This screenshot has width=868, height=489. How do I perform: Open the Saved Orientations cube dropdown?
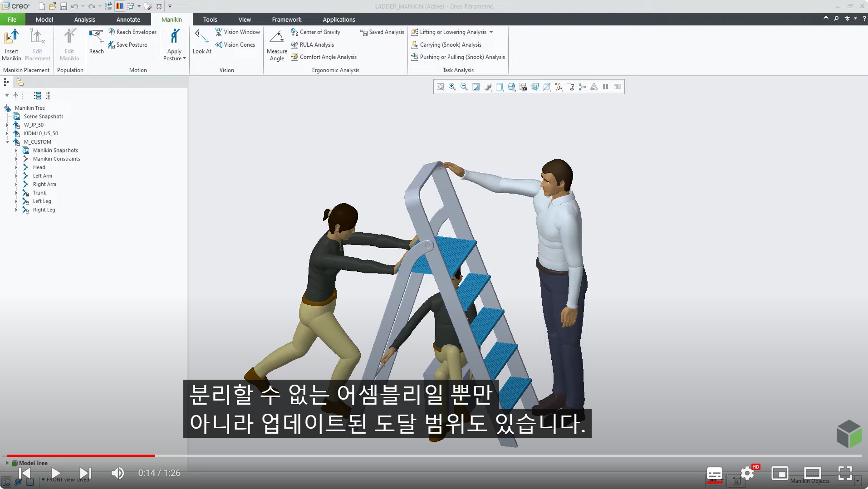pos(511,87)
